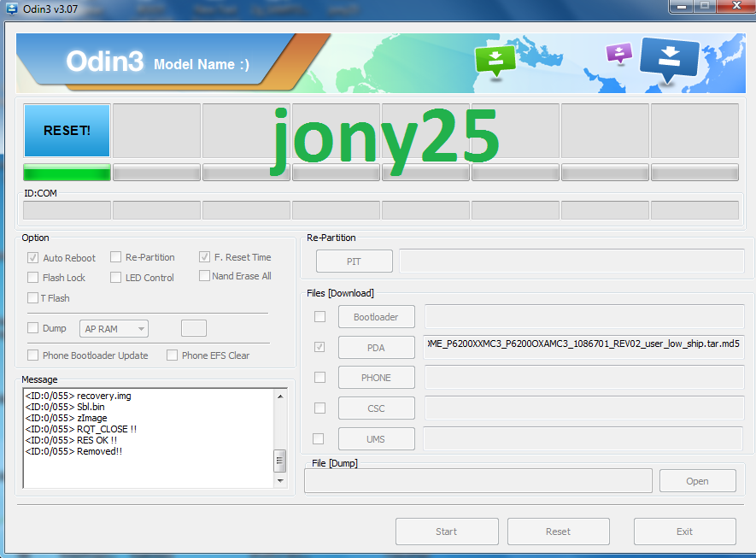Click the PHONE file button
The width and height of the screenshot is (756, 558).
[x=377, y=378]
